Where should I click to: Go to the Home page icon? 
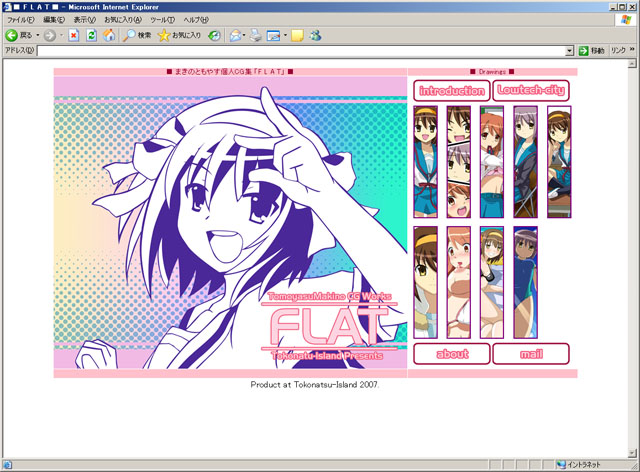pos(109,36)
